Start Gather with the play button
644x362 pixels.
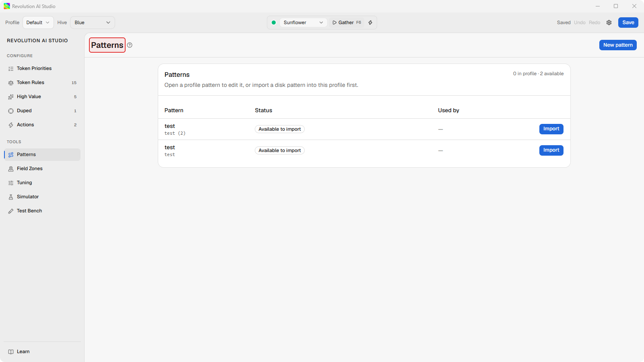click(x=347, y=23)
